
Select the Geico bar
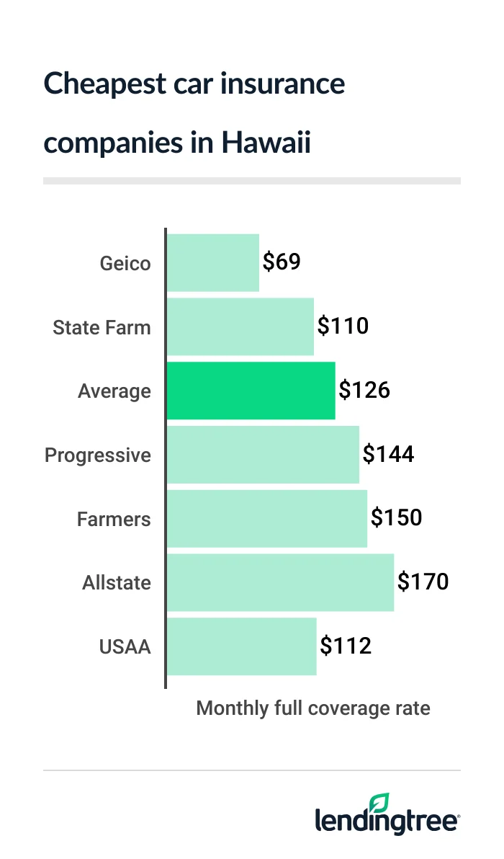(x=213, y=262)
